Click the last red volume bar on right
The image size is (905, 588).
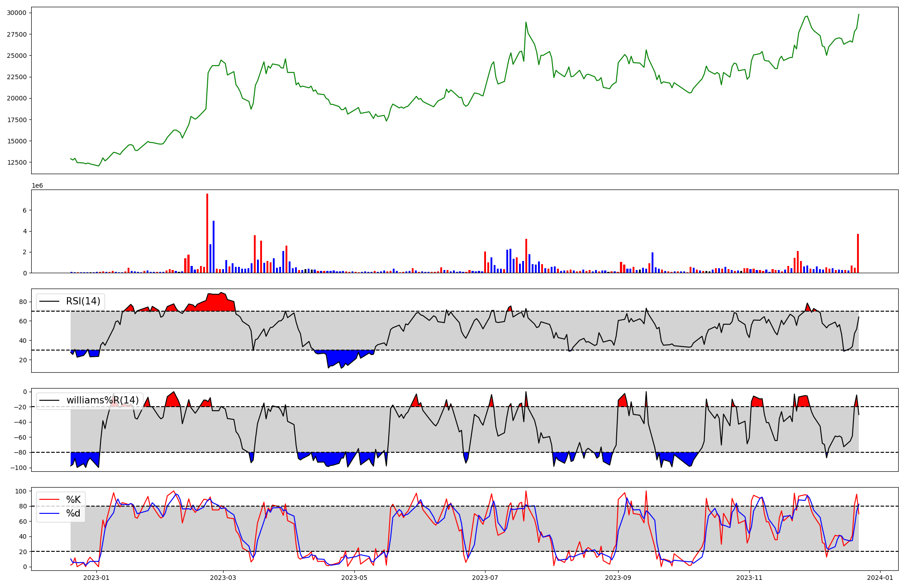coord(858,253)
